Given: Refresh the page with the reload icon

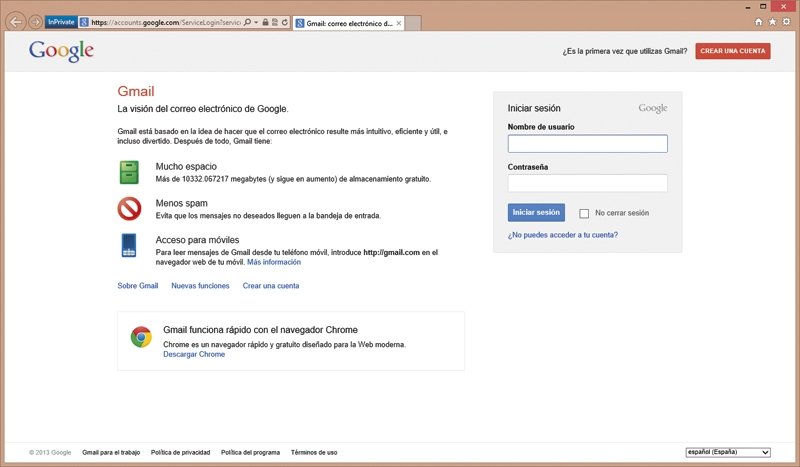Looking at the screenshot, I should pos(285,22).
